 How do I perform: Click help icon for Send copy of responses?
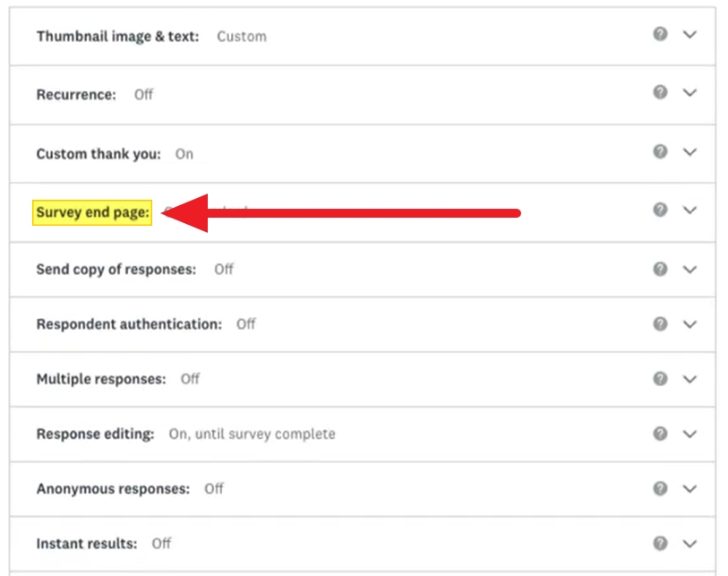[660, 268]
